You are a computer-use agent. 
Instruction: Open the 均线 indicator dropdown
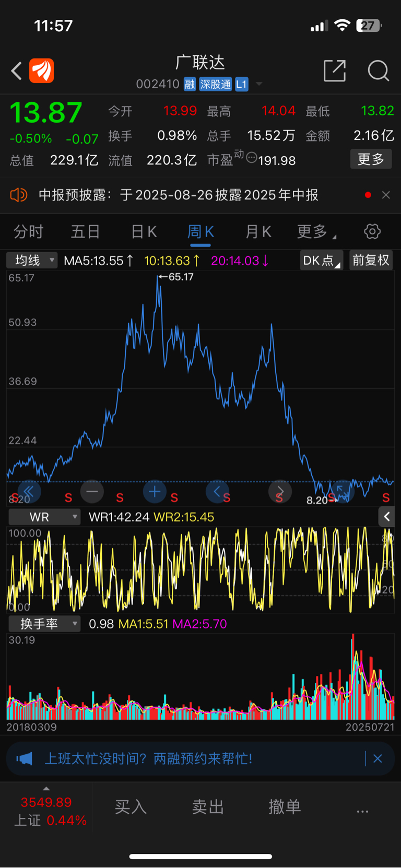tap(32, 260)
